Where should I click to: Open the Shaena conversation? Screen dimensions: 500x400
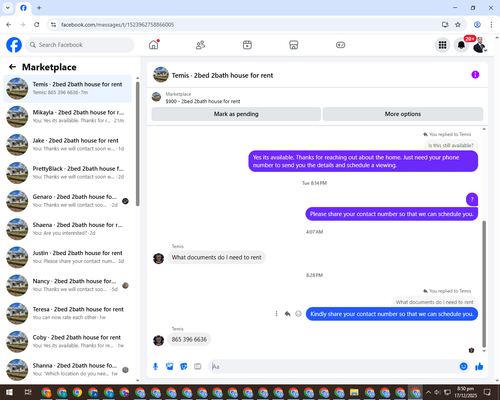pos(67,229)
